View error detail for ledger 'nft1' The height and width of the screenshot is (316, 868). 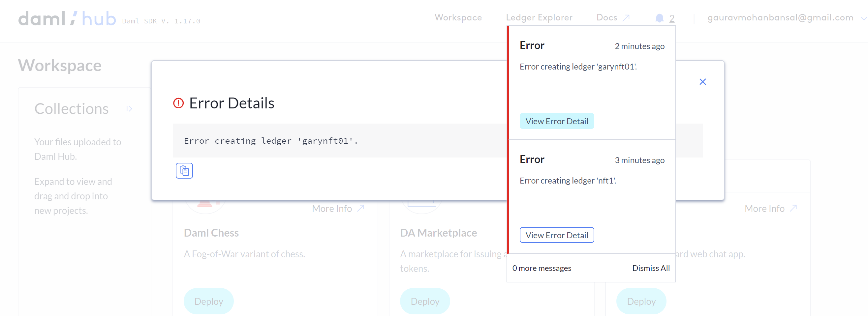[x=556, y=235]
